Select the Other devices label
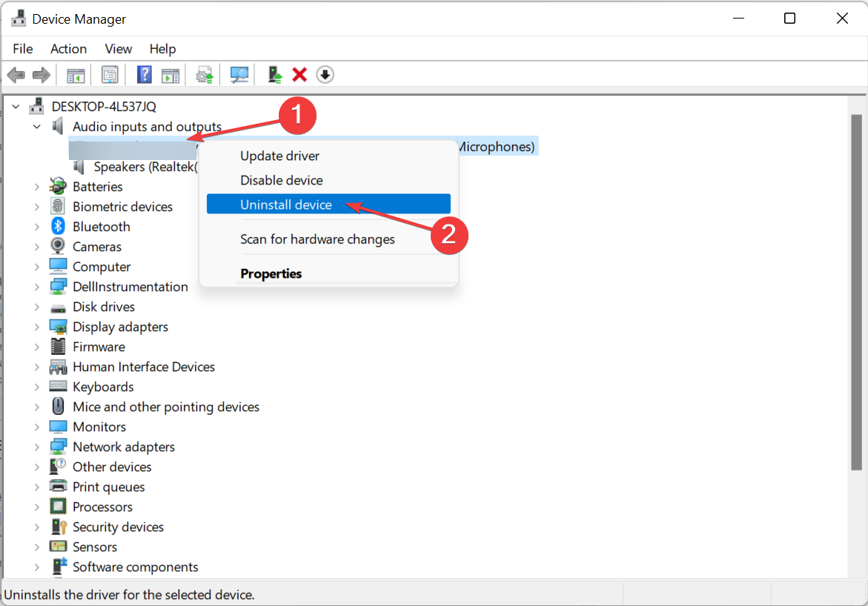Screen dimensions: 868x606 click(x=112, y=467)
